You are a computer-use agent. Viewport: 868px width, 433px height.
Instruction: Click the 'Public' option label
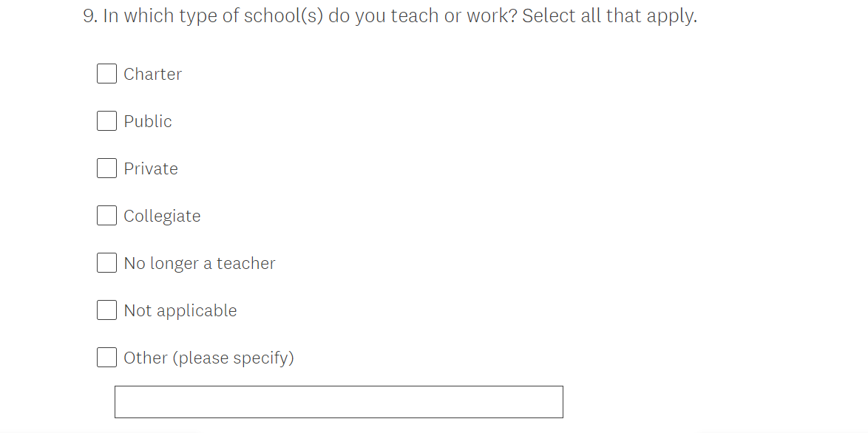(148, 121)
